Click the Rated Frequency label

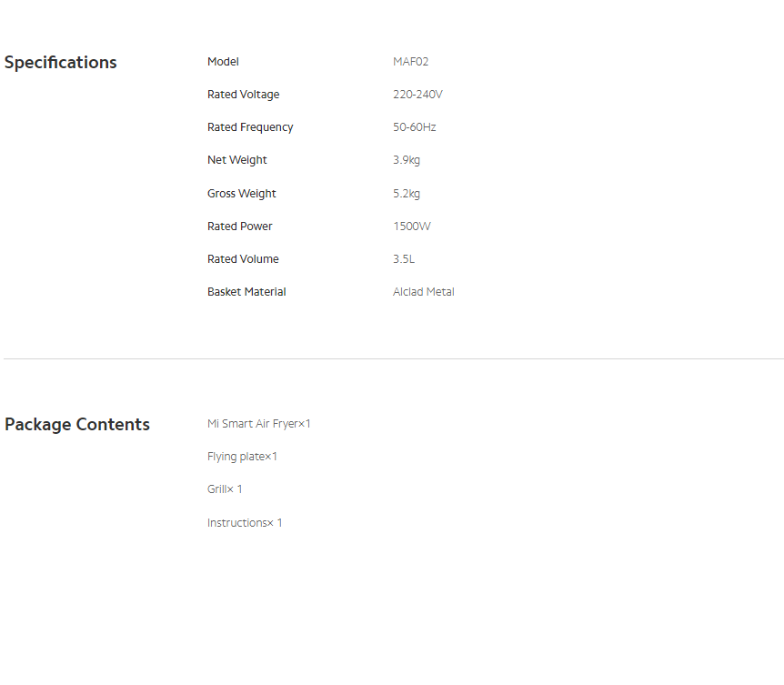click(250, 127)
